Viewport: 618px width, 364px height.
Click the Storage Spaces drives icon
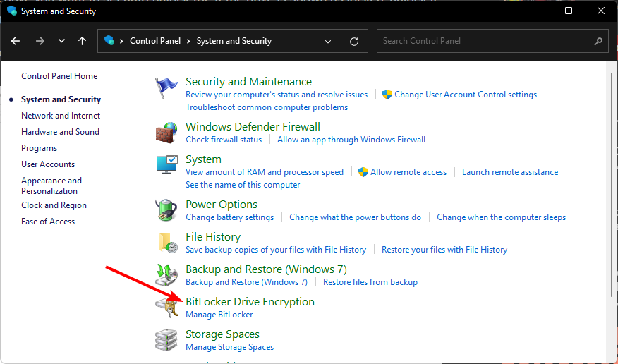click(165, 340)
